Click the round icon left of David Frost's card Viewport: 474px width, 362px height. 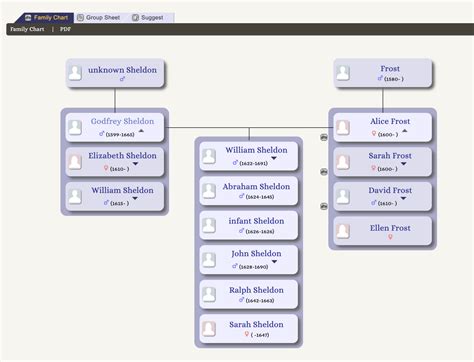324,206
